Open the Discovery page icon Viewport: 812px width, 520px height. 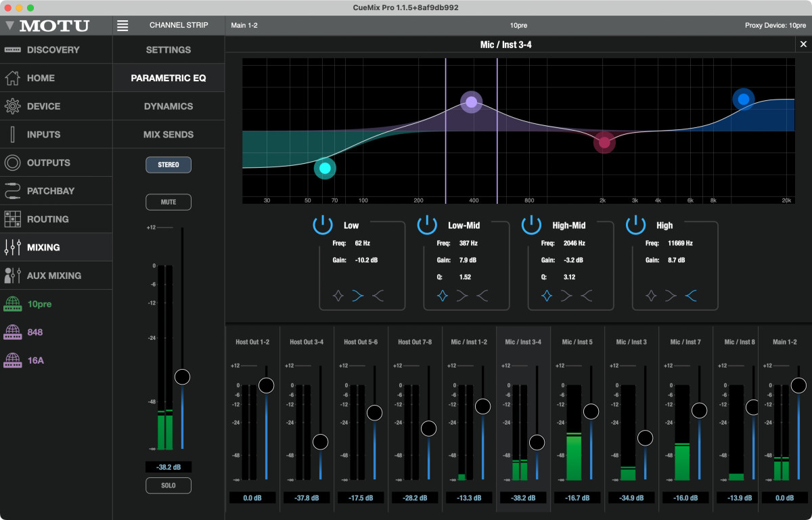(12, 50)
